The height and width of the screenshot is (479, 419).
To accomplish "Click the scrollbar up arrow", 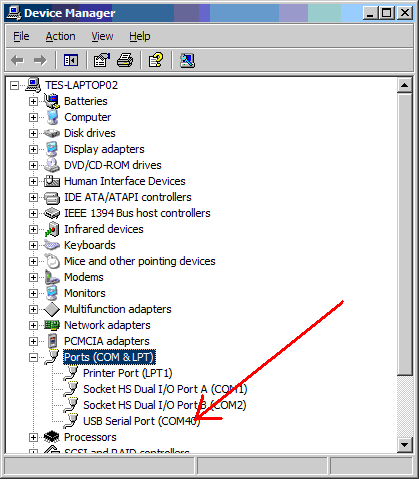I will coord(405,86).
